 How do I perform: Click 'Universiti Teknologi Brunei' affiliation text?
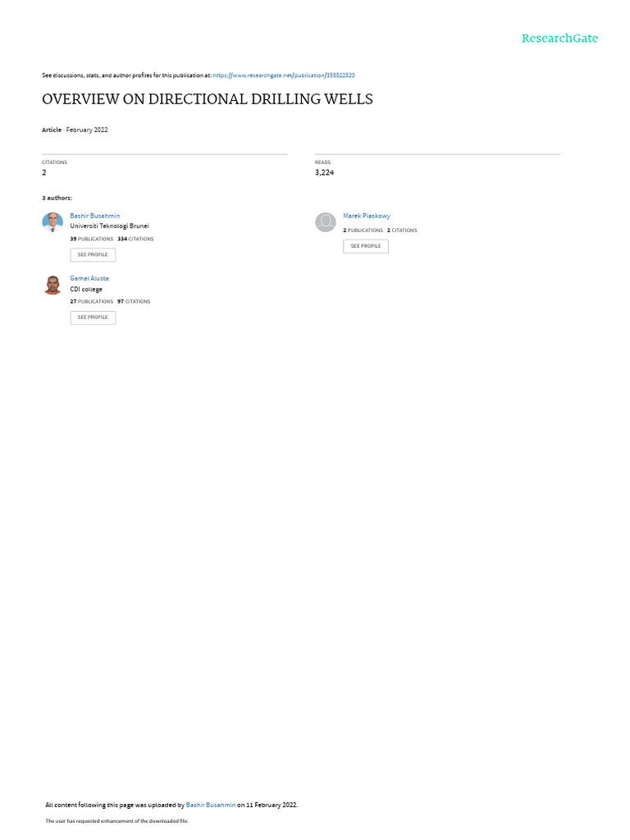[109, 226]
